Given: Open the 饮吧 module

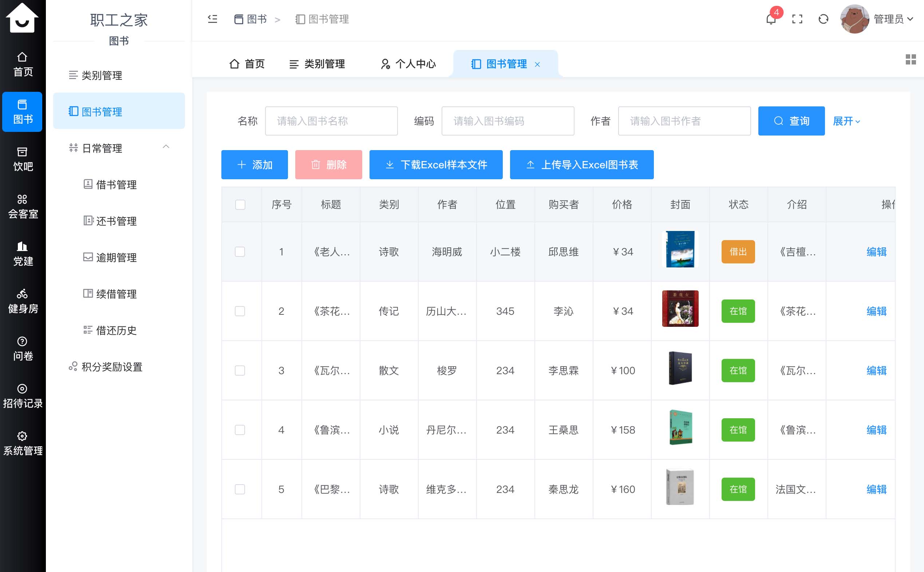Looking at the screenshot, I should coord(23,159).
